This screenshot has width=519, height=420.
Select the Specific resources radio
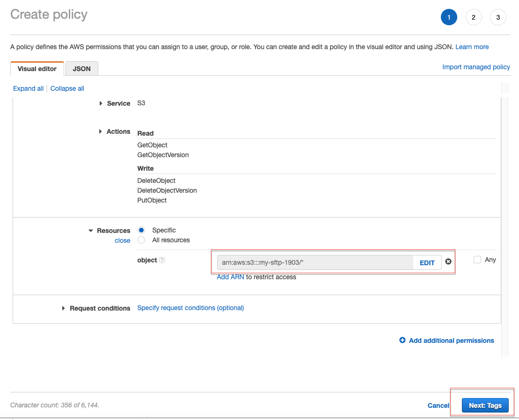coord(141,230)
